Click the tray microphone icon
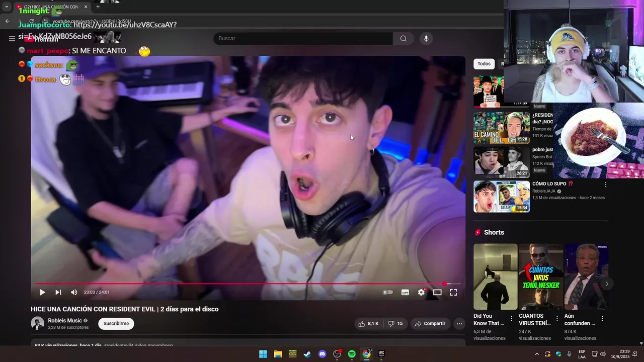The height and width of the screenshot is (362, 644). [569, 354]
